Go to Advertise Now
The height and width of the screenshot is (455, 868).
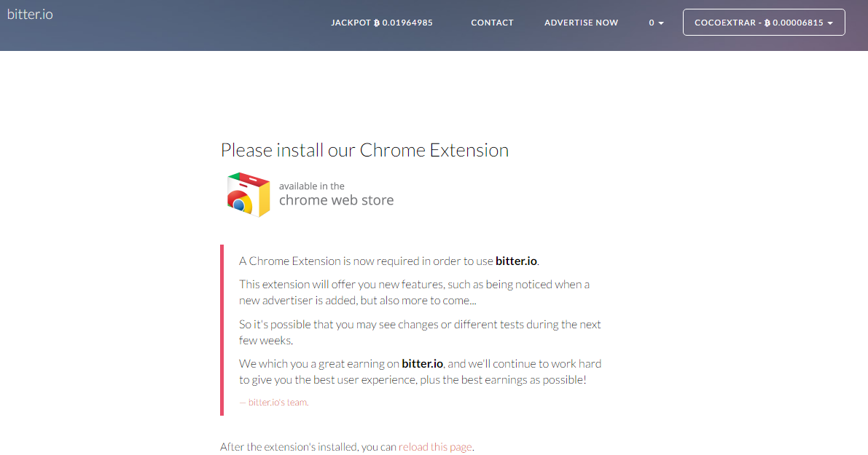582,23
